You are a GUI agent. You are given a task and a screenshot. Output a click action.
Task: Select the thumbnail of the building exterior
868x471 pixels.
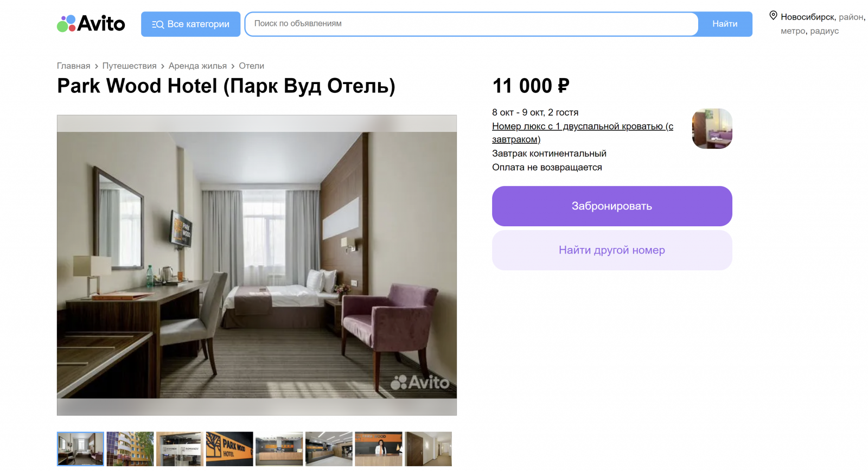(130, 449)
